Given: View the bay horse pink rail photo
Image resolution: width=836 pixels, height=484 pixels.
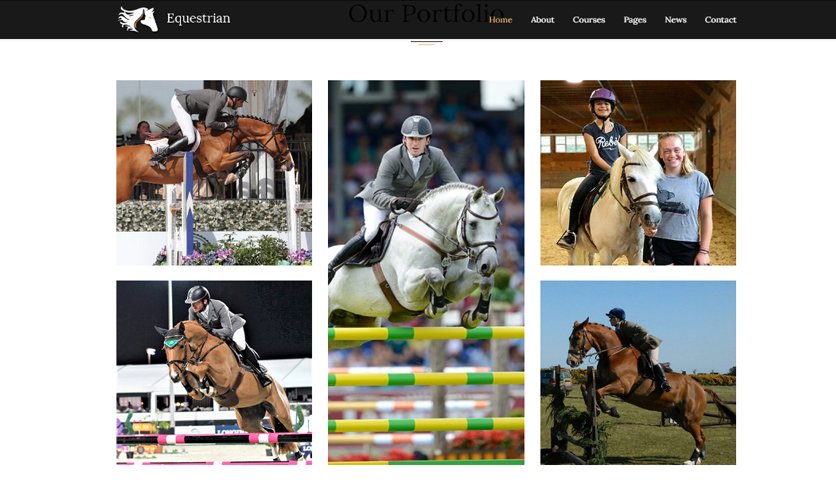Looking at the screenshot, I should pyautogui.click(x=214, y=373).
